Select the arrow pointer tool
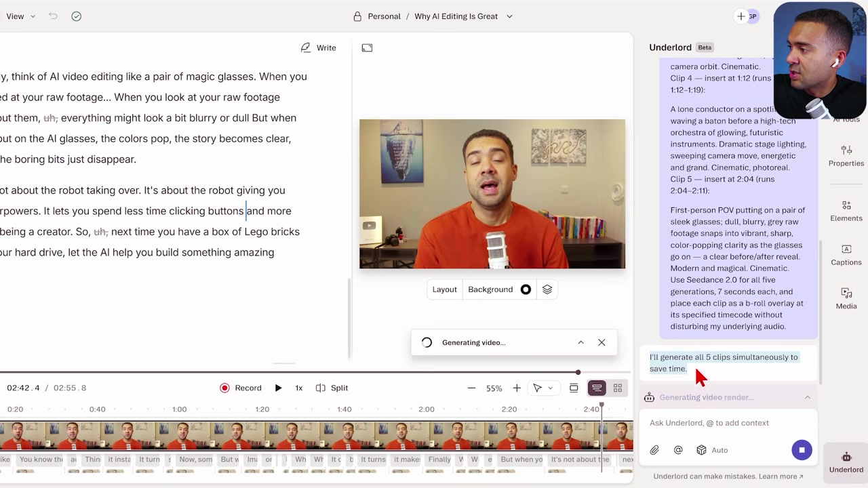This screenshot has height=488, width=868. tap(537, 388)
